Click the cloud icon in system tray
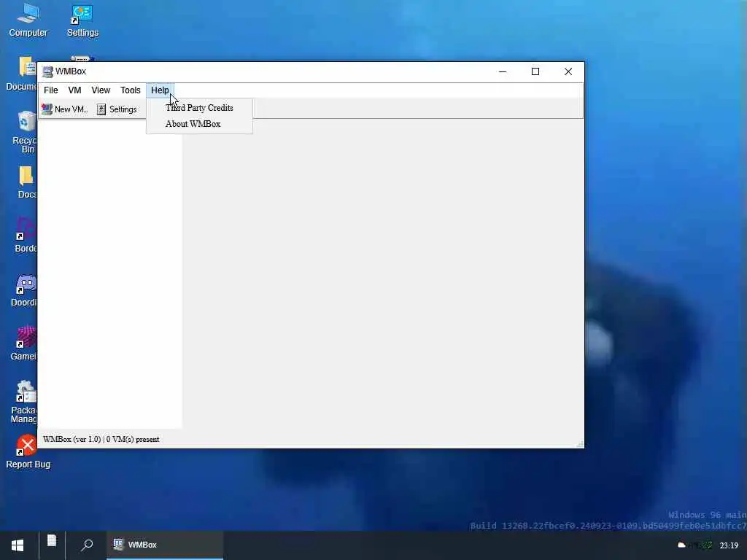The width and height of the screenshot is (747, 560). (x=682, y=545)
